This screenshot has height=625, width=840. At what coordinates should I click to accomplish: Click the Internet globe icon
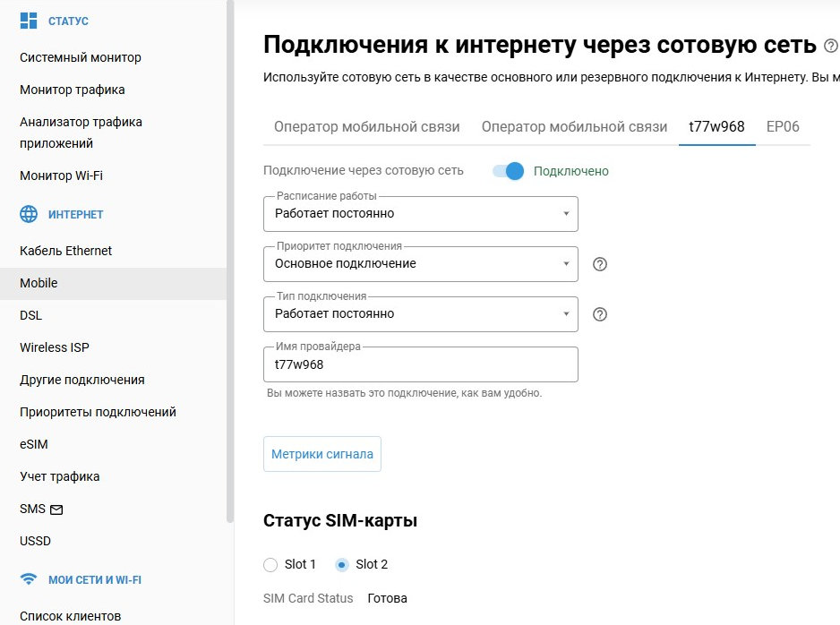point(29,215)
